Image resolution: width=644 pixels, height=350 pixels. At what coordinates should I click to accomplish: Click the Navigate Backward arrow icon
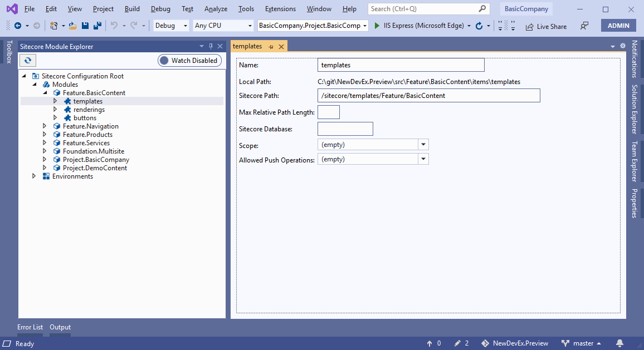(18, 26)
